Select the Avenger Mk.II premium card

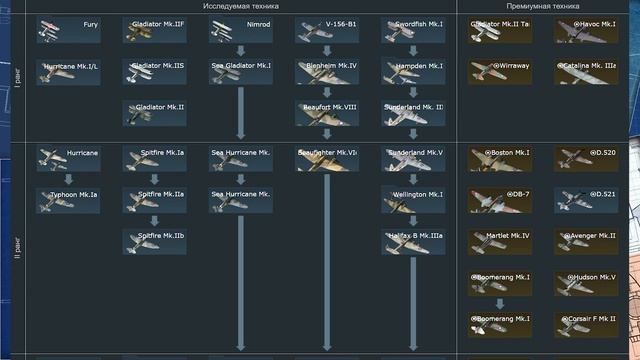(x=586, y=242)
